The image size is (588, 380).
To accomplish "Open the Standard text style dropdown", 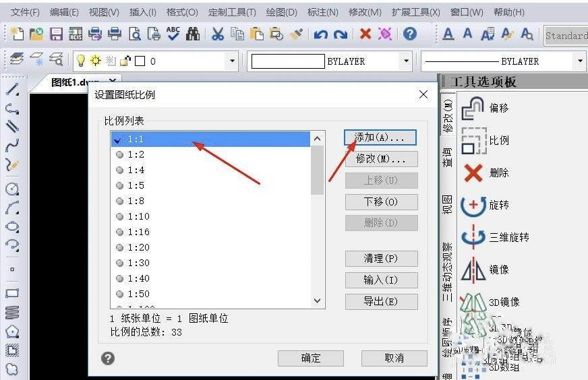I will pyautogui.click(x=566, y=36).
